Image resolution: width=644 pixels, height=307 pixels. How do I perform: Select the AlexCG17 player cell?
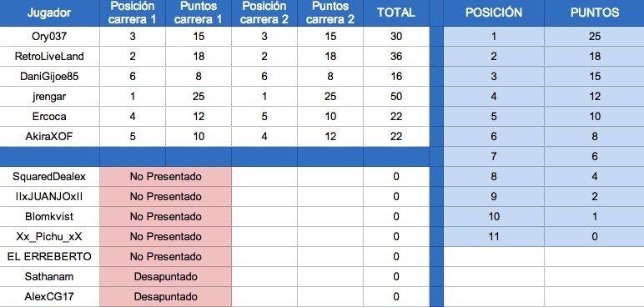(49, 297)
